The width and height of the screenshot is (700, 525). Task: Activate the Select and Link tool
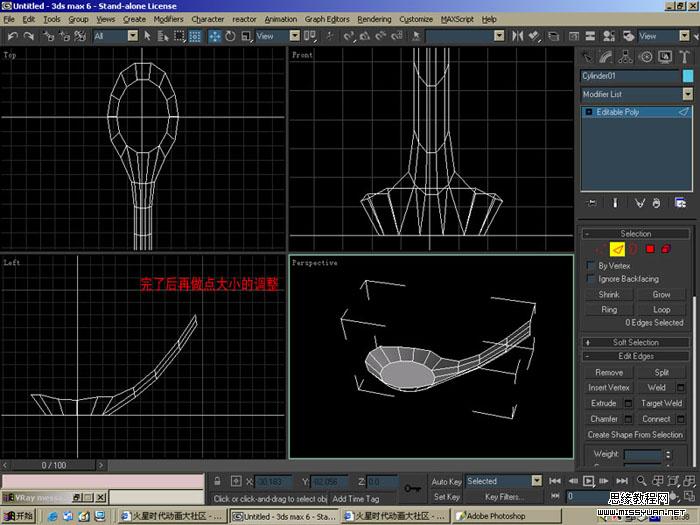[48, 36]
